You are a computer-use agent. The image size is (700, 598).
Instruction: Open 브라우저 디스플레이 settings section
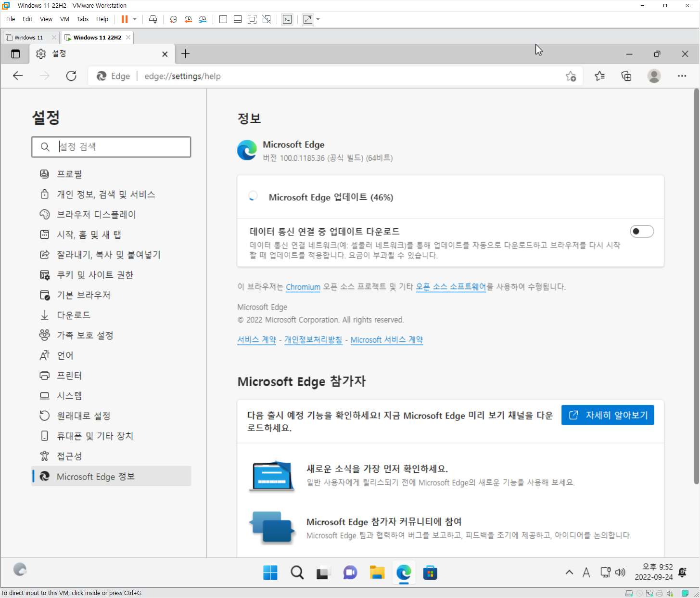click(111, 214)
